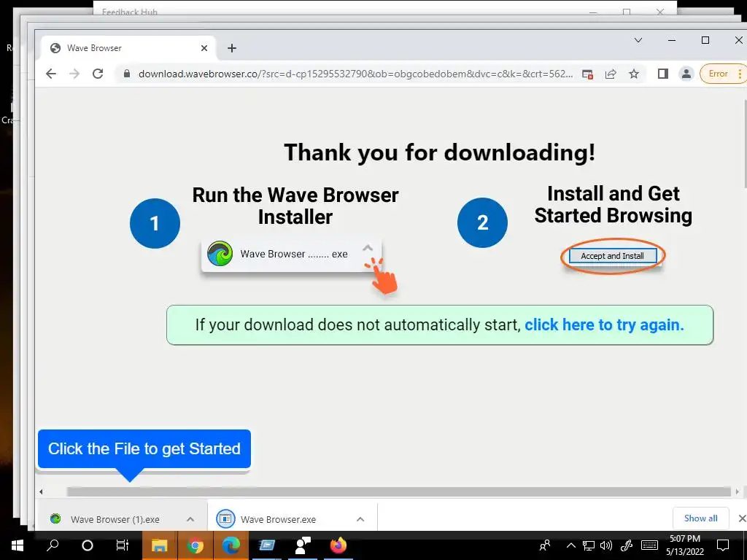Click the Error update button
Image resolution: width=747 pixels, height=560 pixels.
pyautogui.click(x=723, y=74)
